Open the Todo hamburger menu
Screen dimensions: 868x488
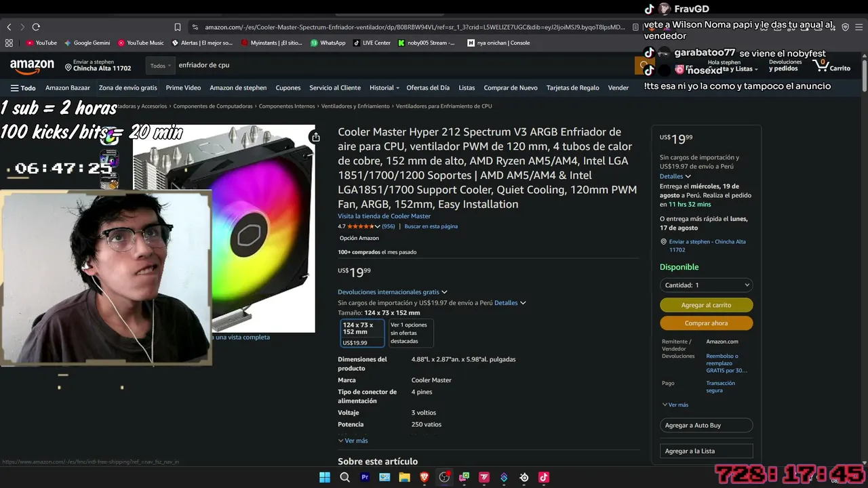tap(23, 88)
